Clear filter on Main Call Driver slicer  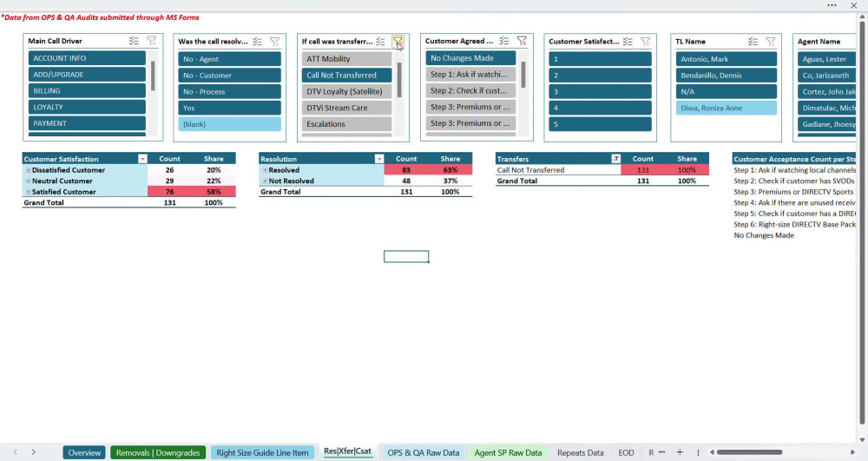tap(151, 41)
